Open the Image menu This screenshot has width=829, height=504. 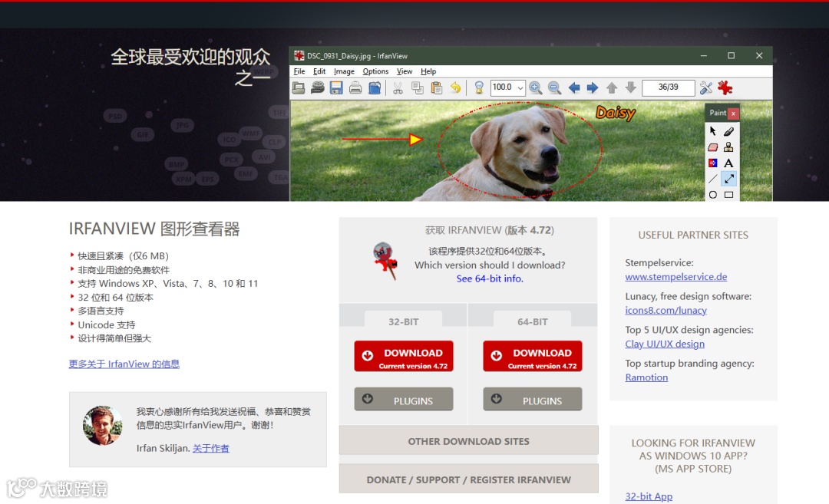344,71
